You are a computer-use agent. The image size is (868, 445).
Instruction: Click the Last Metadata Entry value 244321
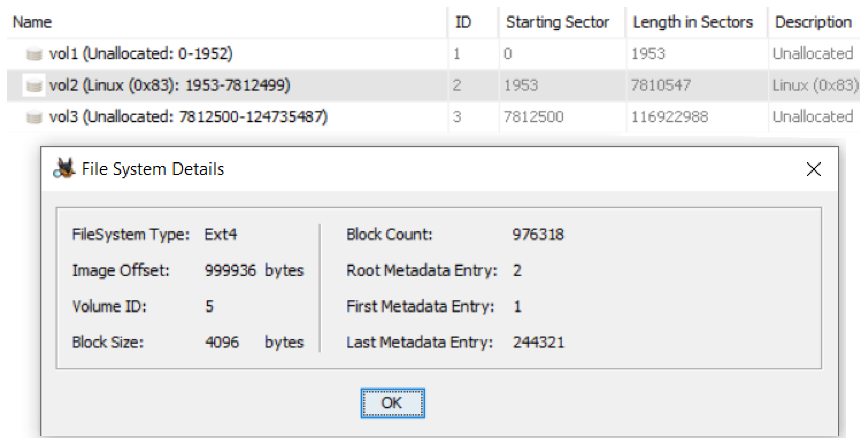(538, 343)
